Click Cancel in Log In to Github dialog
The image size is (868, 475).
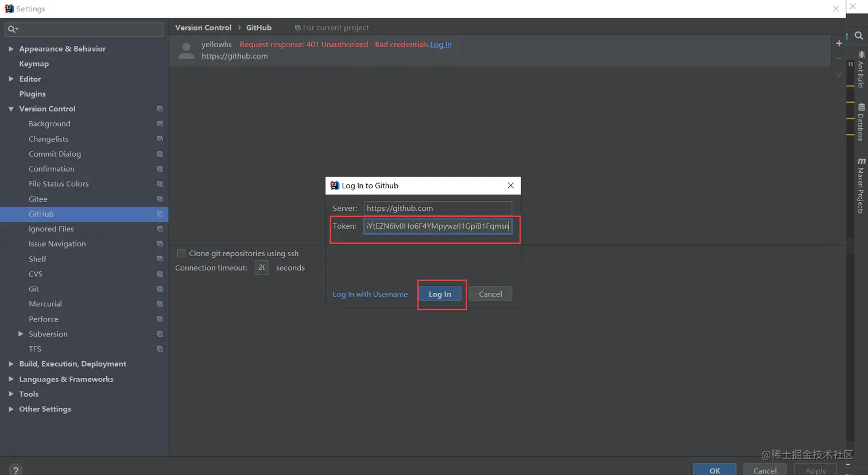(x=490, y=294)
